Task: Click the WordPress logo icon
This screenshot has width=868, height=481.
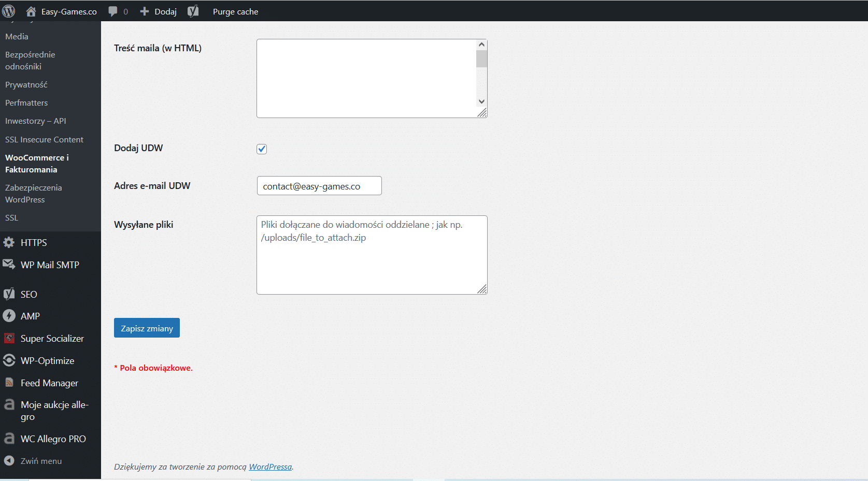Action: (9, 11)
